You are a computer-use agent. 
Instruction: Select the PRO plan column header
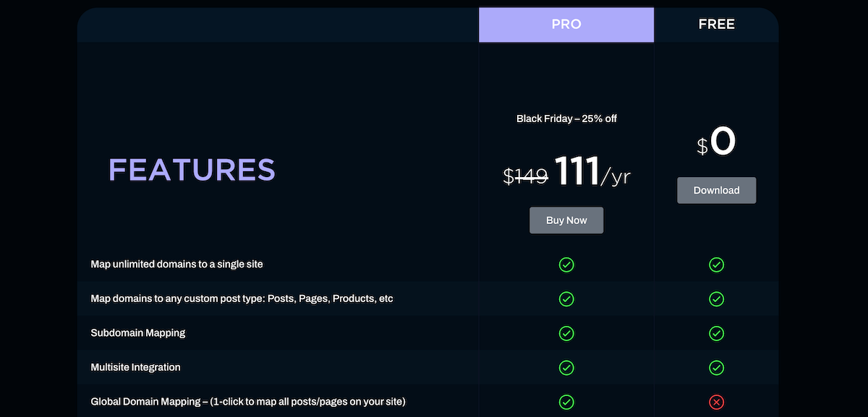(x=566, y=25)
